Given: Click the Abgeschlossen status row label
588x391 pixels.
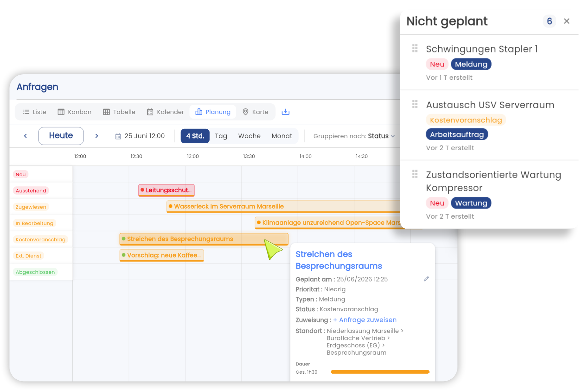Looking at the screenshot, I should pyautogui.click(x=35, y=272).
